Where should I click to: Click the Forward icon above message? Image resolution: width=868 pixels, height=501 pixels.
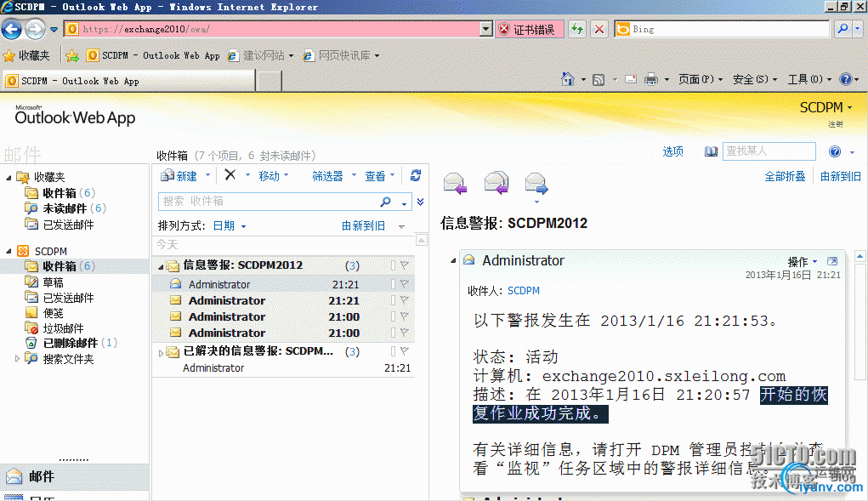(536, 184)
